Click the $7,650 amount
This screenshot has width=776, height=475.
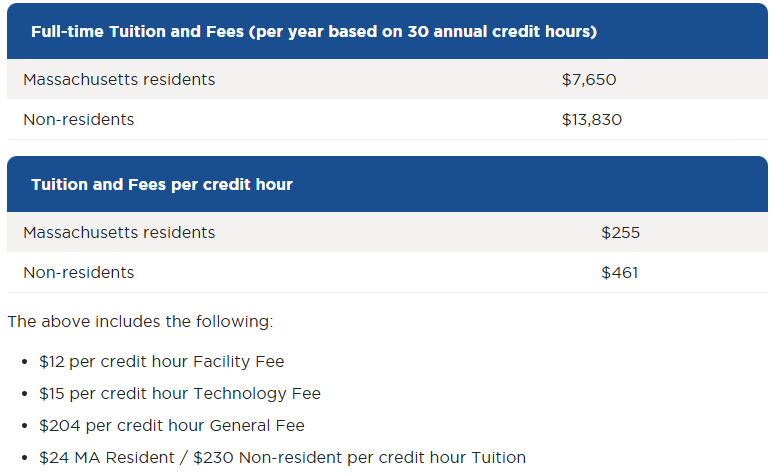point(589,80)
